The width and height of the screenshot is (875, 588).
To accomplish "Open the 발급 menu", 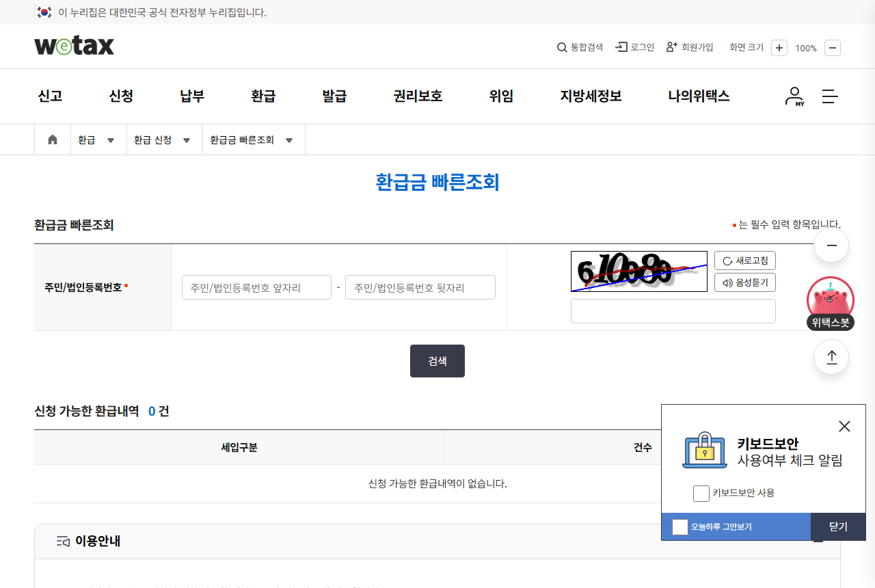I will tap(334, 96).
